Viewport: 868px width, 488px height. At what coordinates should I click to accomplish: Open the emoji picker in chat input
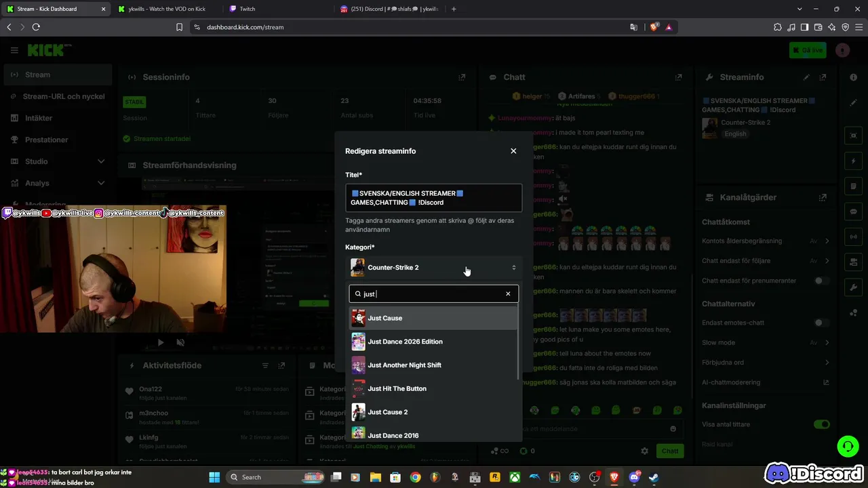[x=673, y=428]
